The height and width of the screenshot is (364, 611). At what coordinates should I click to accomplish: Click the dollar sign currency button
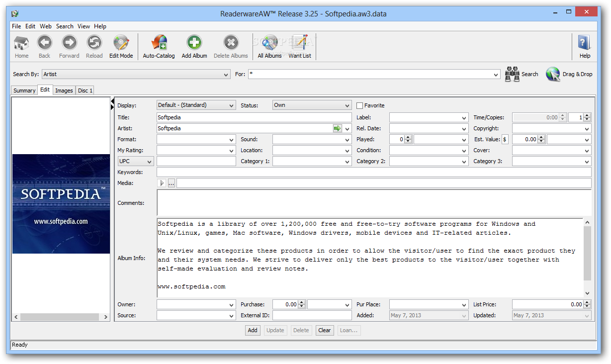click(505, 139)
